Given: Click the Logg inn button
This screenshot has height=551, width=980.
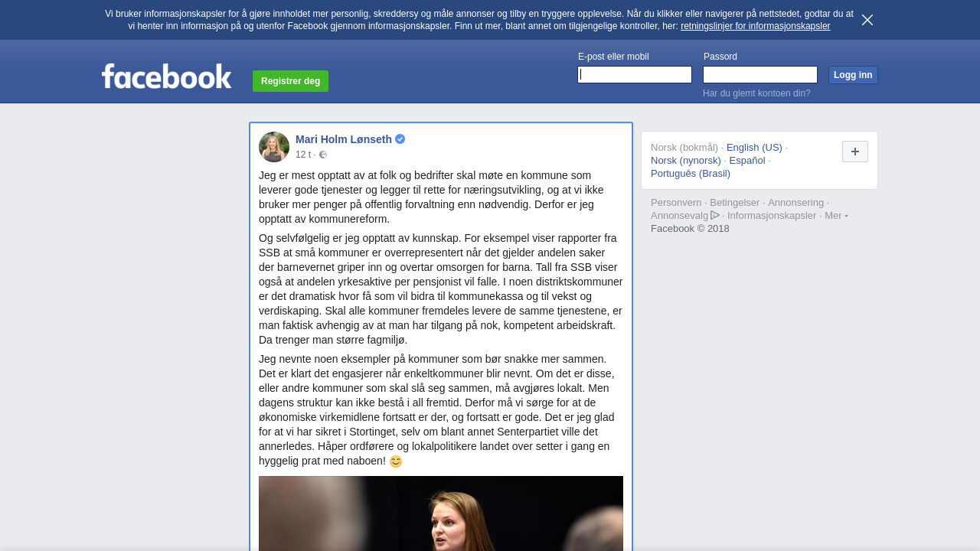Looking at the screenshot, I should point(853,75).
